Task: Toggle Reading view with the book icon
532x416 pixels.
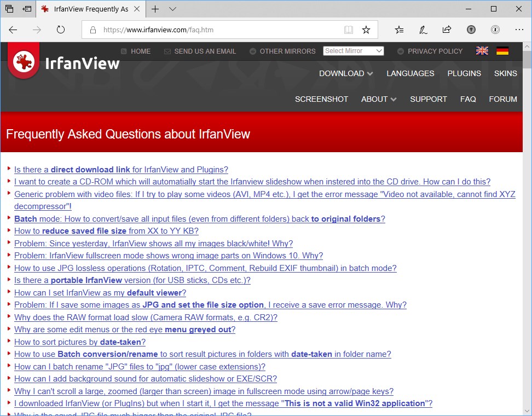Action: tap(349, 30)
